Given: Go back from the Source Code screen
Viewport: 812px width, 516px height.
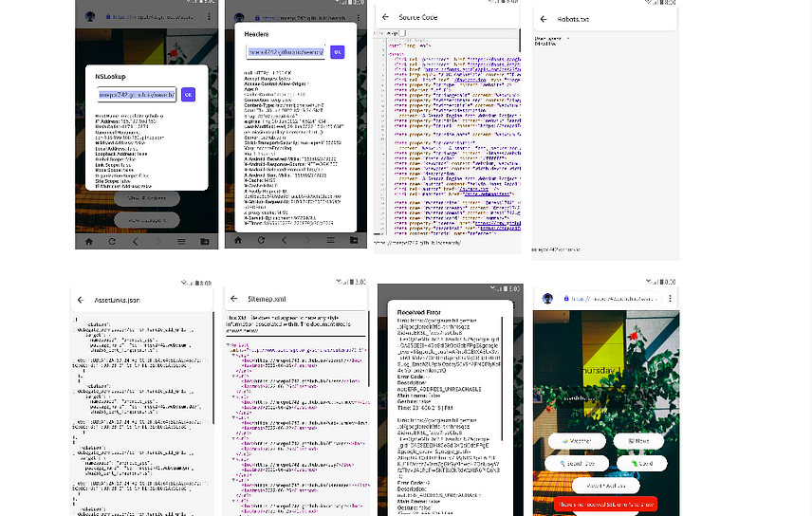Looking at the screenshot, I should coord(385,17).
